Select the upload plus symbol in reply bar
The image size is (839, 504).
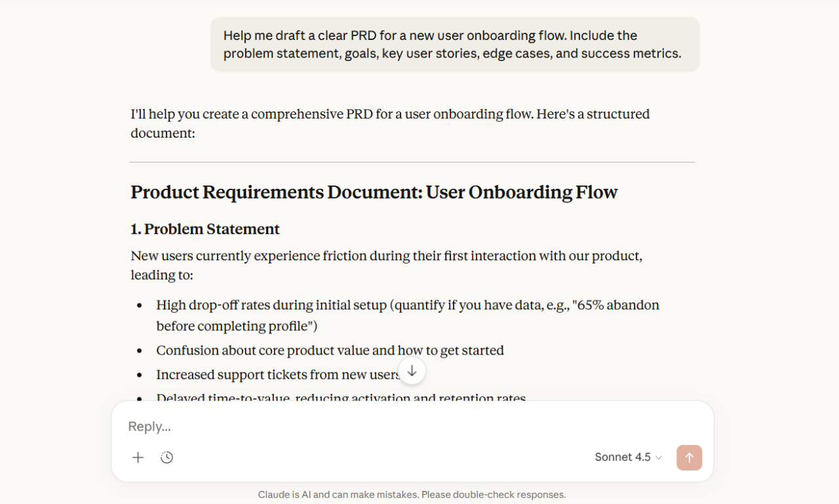138,457
